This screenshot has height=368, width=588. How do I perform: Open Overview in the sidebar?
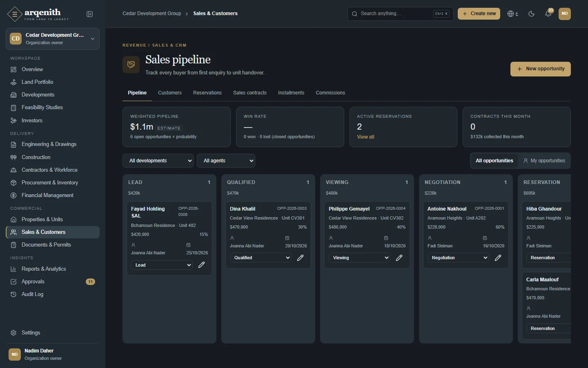coord(53,70)
